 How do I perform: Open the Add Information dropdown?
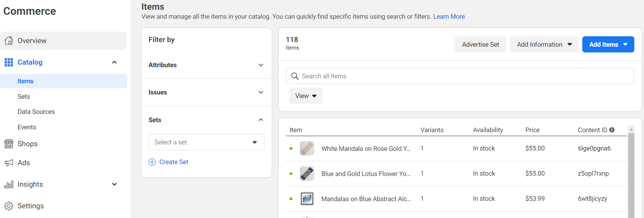point(544,45)
